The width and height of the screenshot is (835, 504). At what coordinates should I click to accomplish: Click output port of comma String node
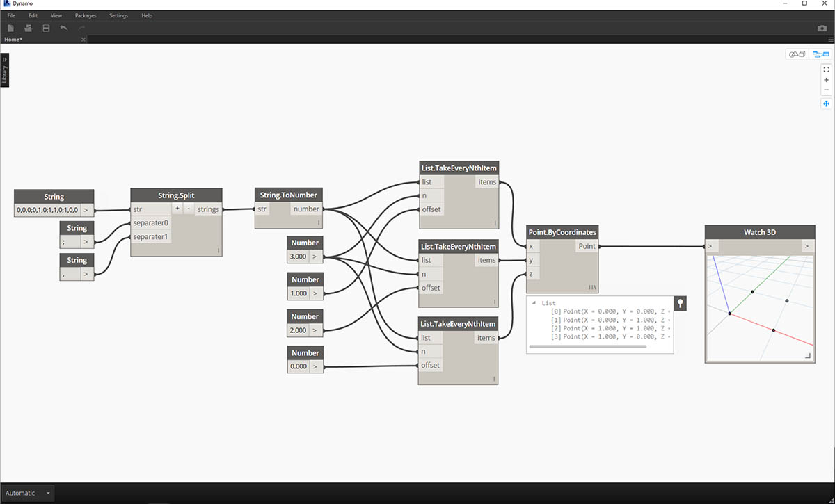click(86, 274)
